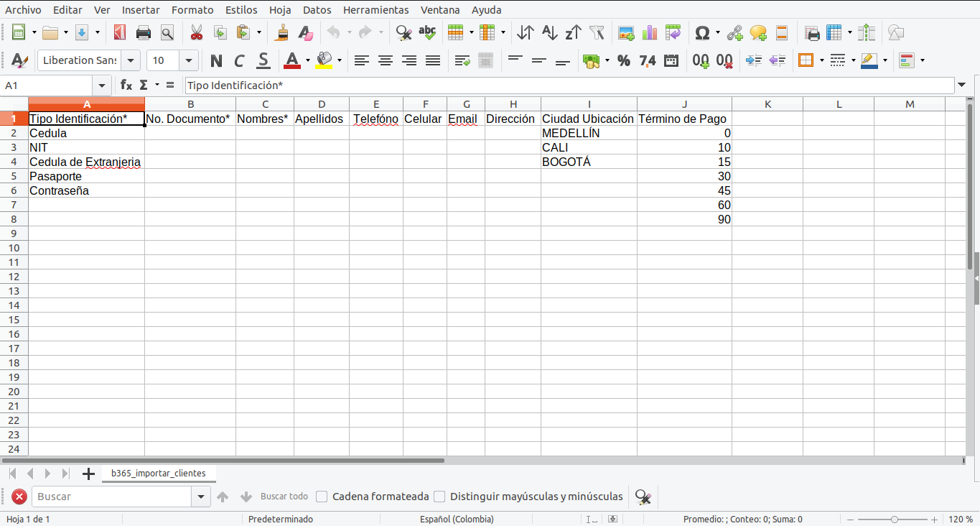
Task: Click the Function Wizard fx icon
Action: [126, 85]
